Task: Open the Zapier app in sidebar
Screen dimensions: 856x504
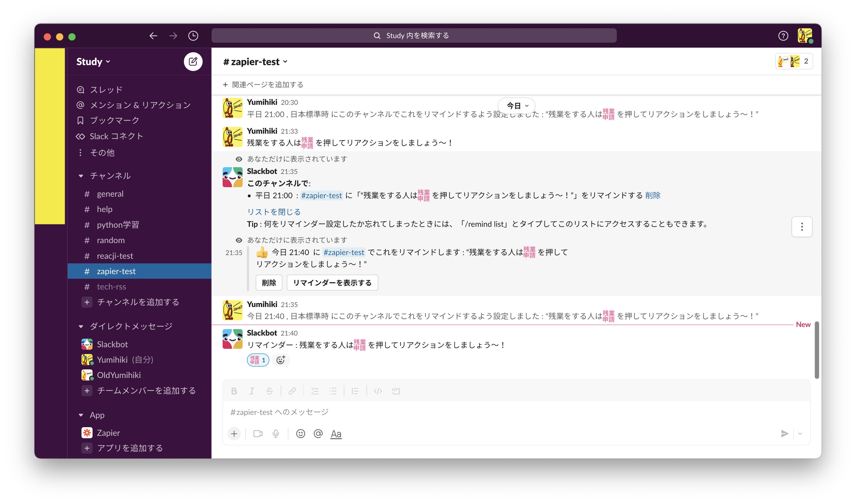Action: pos(108,432)
